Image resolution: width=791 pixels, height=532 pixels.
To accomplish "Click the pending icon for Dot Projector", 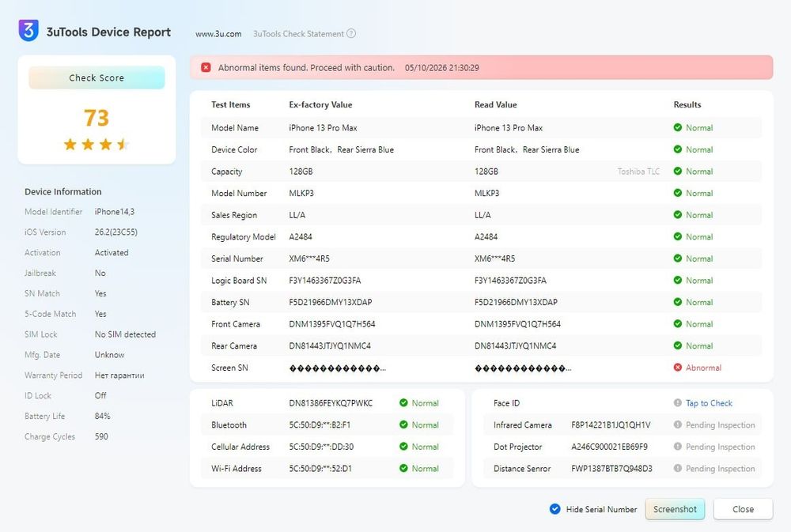I will pyautogui.click(x=678, y=447).
